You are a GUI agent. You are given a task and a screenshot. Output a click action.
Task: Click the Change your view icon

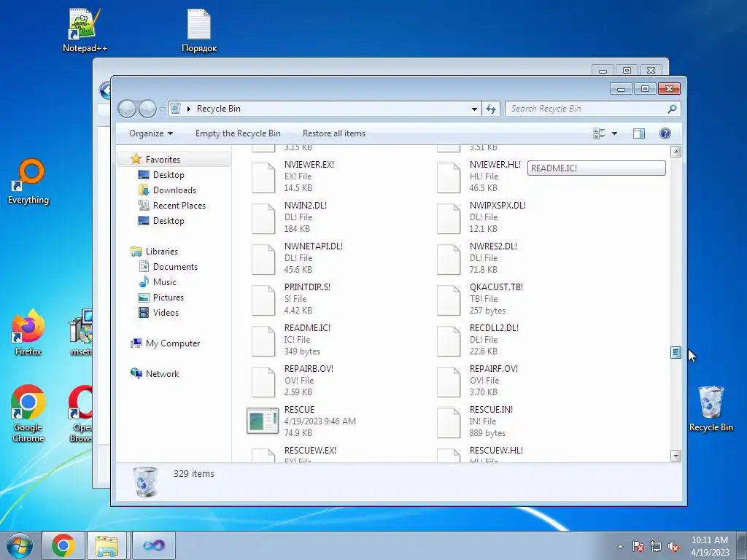[600, 134]
